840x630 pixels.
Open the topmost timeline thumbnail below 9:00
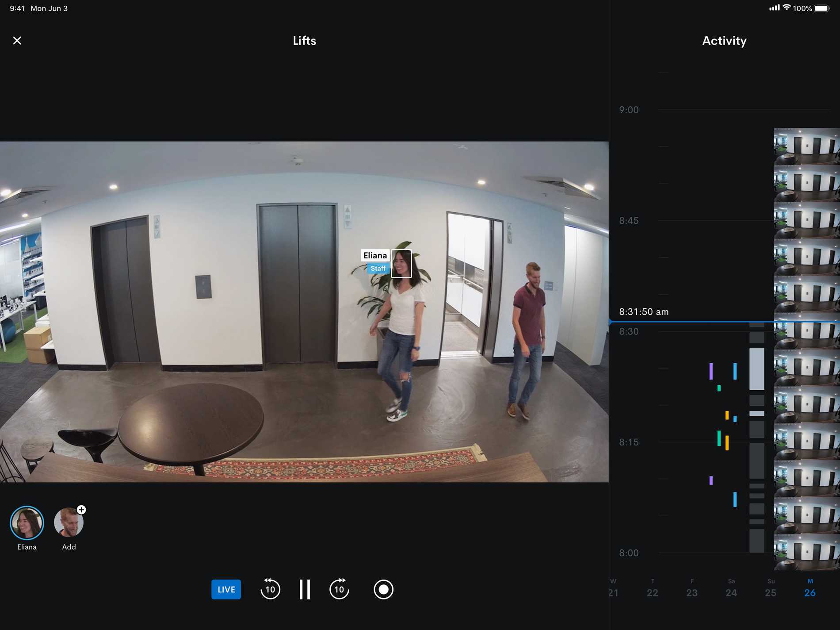tap(806, 146)
